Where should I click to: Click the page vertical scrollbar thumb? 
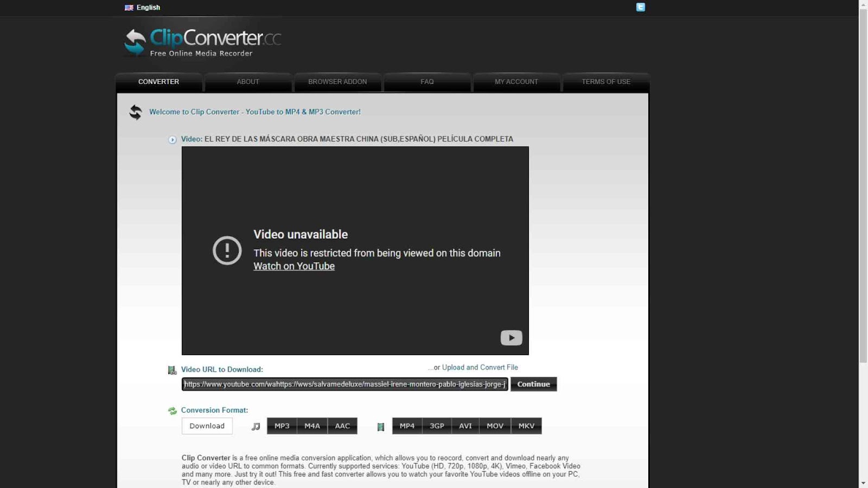click(863, 186)
